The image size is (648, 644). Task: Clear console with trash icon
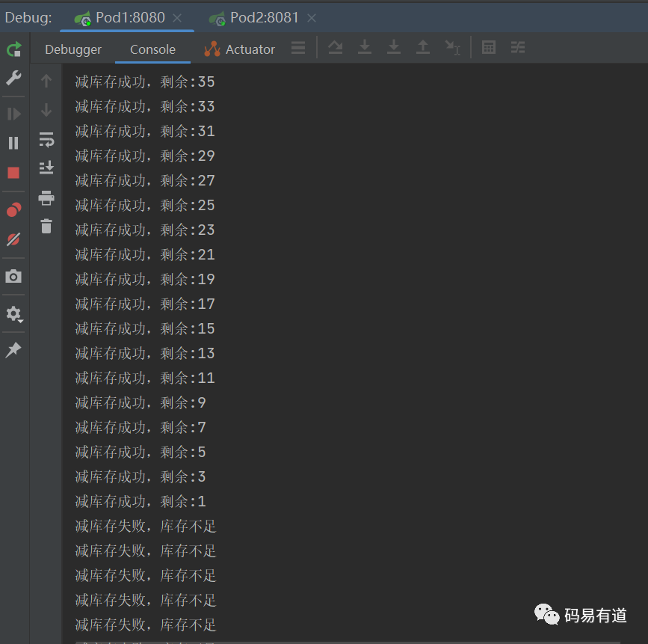pos(46,226)
